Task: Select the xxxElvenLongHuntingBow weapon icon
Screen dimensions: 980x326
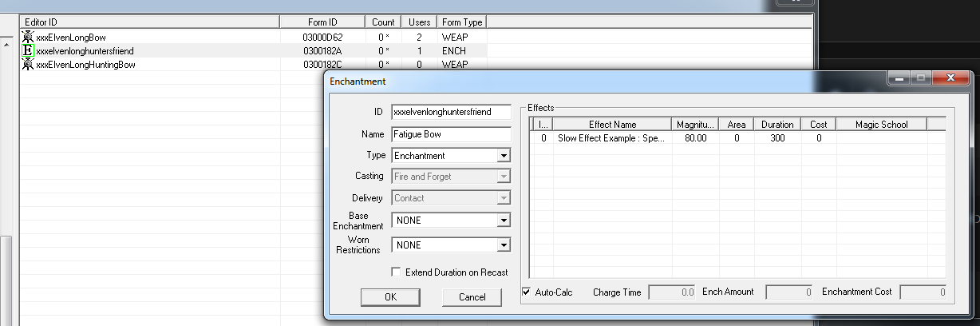Action: click(x=28, y=64)
